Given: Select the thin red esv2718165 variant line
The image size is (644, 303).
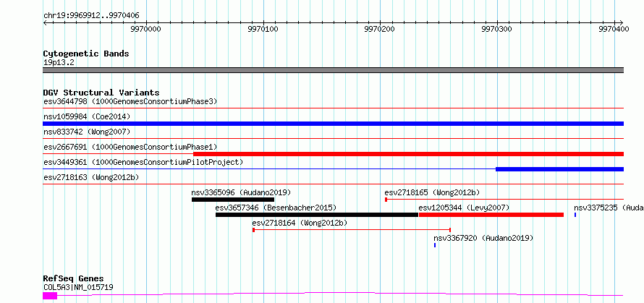Looking at the screenshot, I should (x=504, y=200).
